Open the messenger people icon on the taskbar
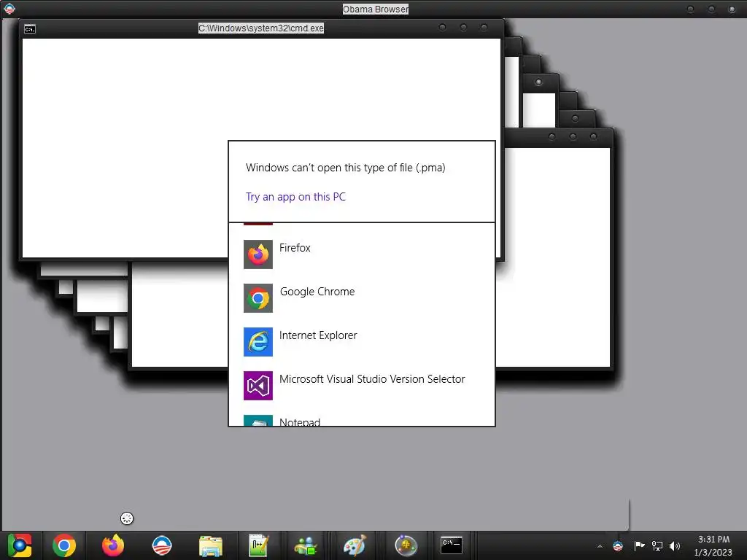 point(306,545)
